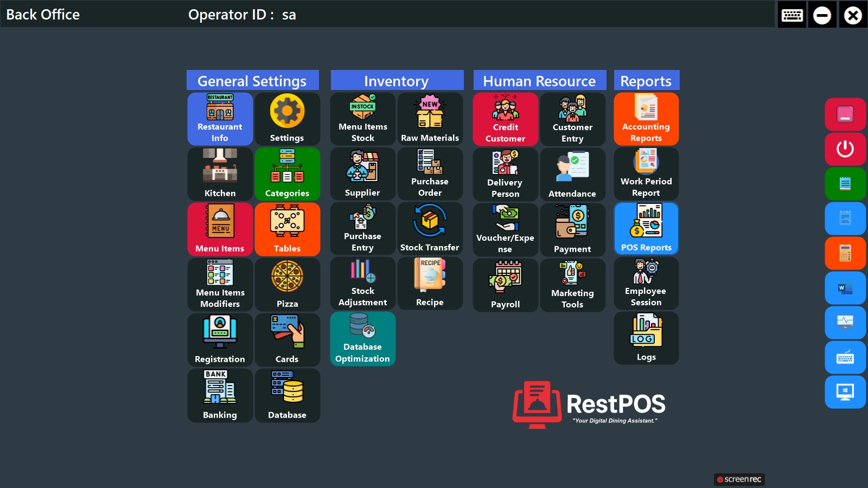This screenshot has height=488, width=868.
Task: Open the POS Reports tile
Action: [646, 228]
